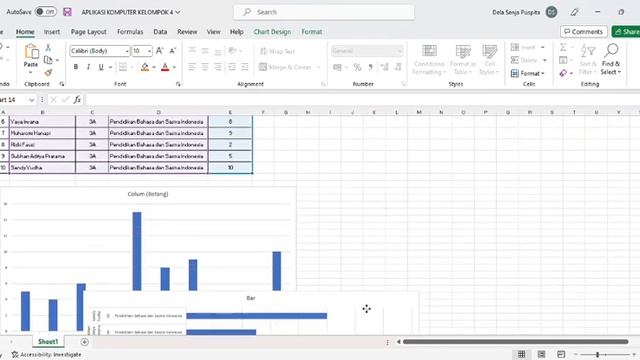Image resolution: width=640 pixels, height=360 pixels.
Task: Add a new sheet with plus icon
Action: pyautogui.click(x=84, y=342)
